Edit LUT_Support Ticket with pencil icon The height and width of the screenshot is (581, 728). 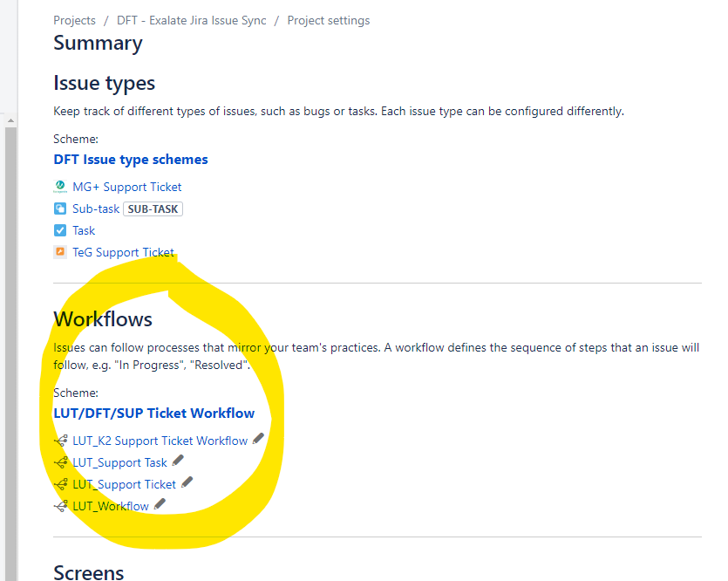coord(187,482)
